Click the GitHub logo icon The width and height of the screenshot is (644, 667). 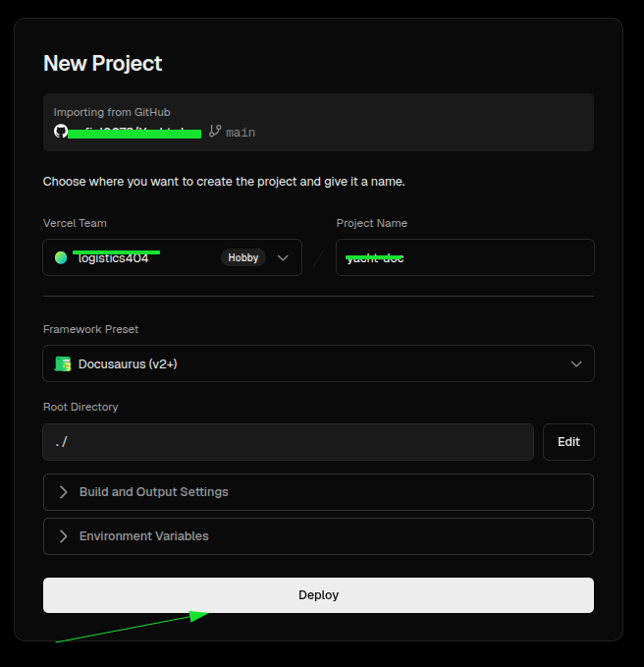tap(61, 131)
